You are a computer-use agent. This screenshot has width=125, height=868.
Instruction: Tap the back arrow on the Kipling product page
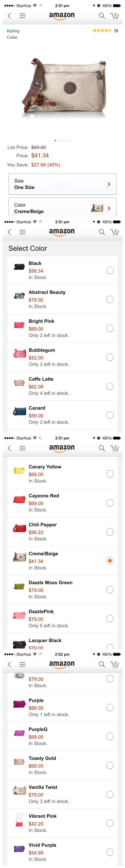[9, 16]
